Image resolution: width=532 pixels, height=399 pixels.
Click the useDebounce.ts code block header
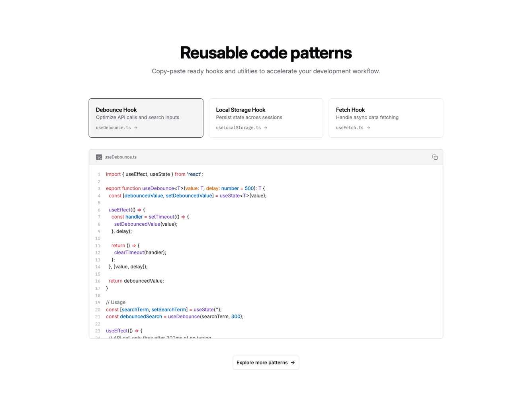click(266, 157)
